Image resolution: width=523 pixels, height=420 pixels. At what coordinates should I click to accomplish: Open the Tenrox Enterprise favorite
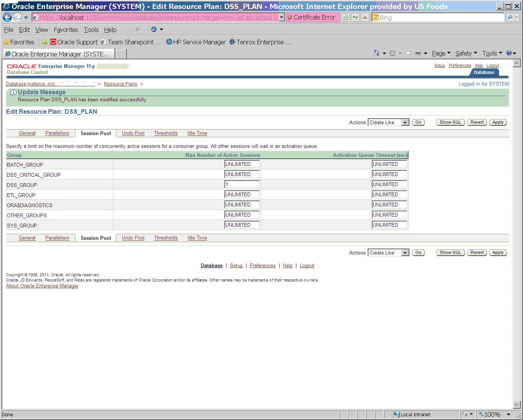[260, 42]
